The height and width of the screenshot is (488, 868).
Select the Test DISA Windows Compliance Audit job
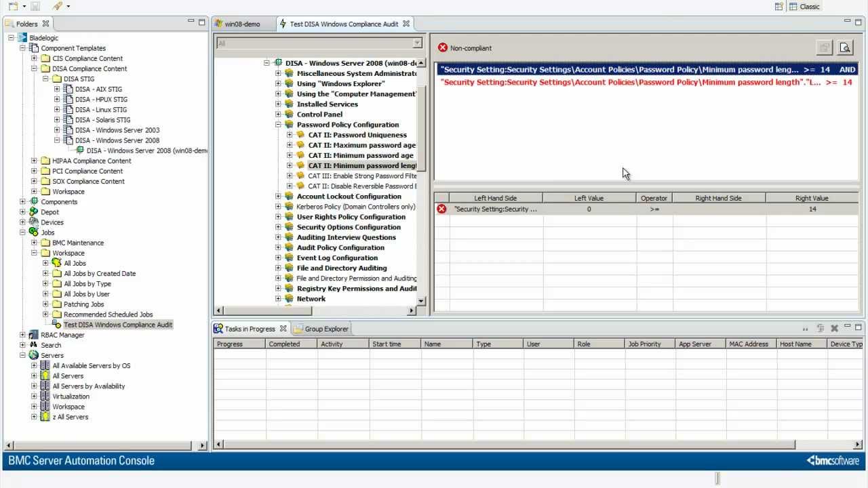(x=118, y=325)
